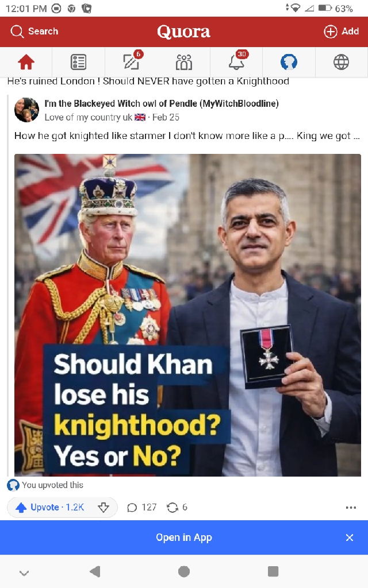368x588 pixels.
Task: Dismiss the Open in App banner
Action: pyautogui.click(x=349, y=537)
